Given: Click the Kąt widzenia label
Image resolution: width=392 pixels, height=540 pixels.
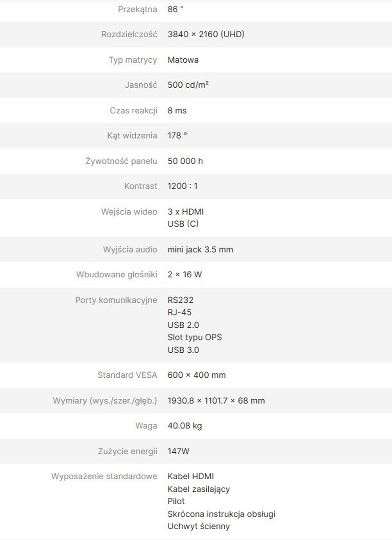Looking at the screenshot, I should (x=132, y=136).
